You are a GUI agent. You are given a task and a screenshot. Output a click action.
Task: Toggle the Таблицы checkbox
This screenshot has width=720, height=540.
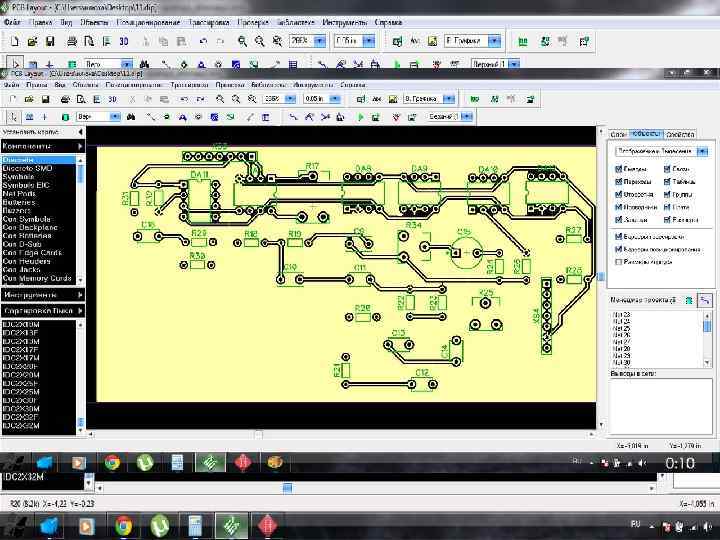[667, 182]
